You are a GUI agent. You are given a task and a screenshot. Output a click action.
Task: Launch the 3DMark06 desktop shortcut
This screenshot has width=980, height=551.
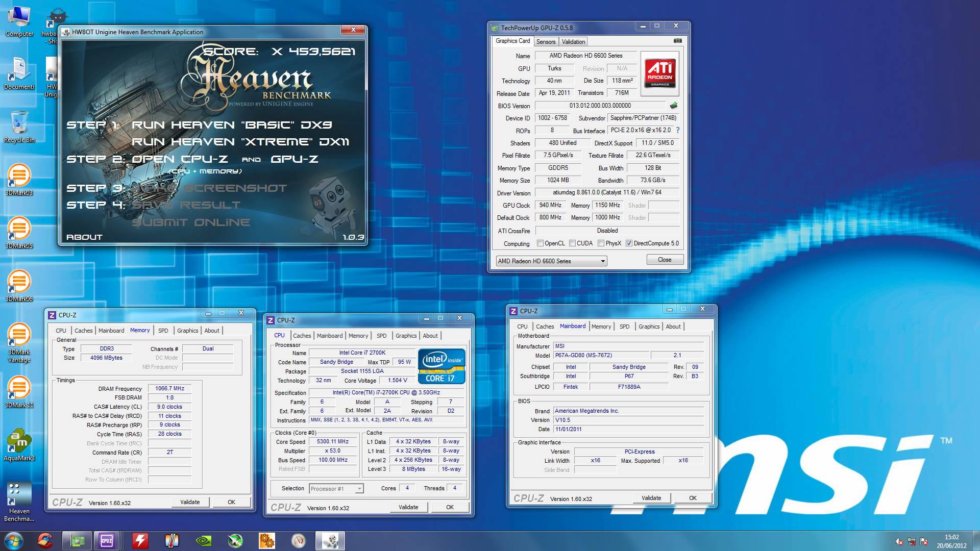[x=19, y=286]
